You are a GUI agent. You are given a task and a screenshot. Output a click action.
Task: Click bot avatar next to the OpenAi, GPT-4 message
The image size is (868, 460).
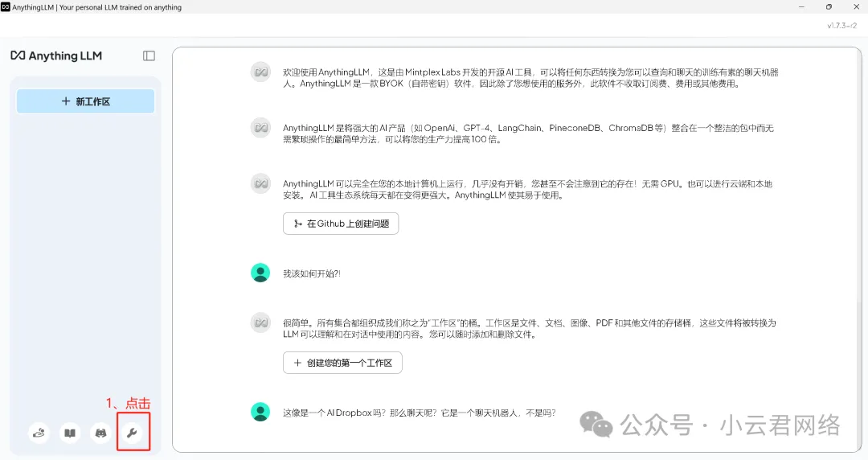[260, 127]
